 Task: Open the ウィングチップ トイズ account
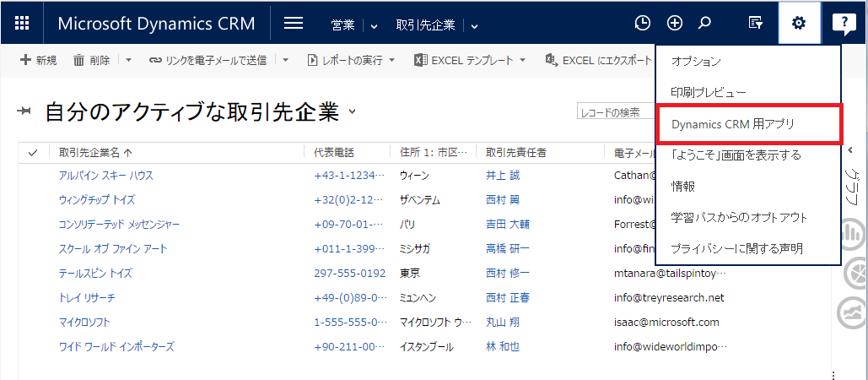(x=97, y=200)
